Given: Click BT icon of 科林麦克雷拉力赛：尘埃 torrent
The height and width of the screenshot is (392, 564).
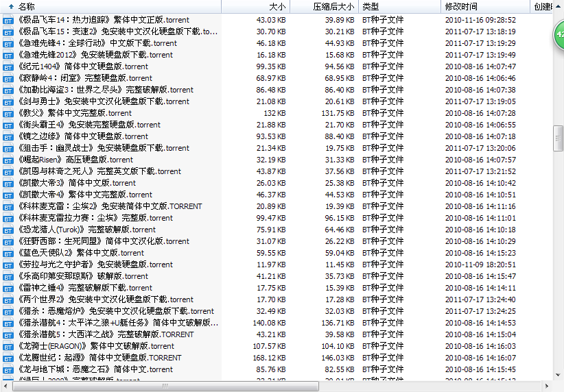Looking at the screenshot, I should [8, 218].
